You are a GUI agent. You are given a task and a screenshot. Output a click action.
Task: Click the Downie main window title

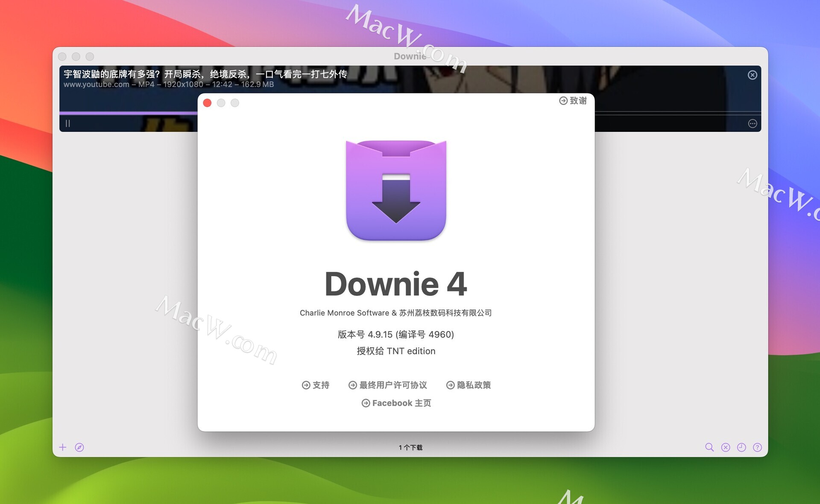(410, 56)
